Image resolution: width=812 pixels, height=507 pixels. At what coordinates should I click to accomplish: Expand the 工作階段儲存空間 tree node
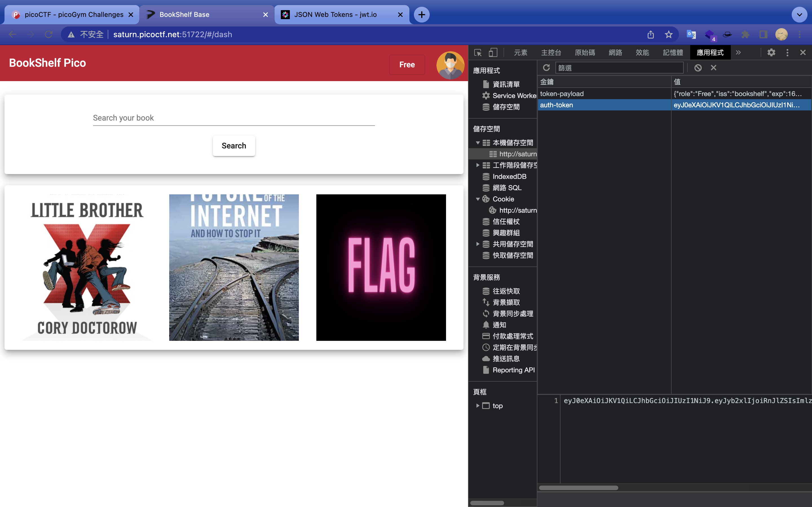(477, 165)
